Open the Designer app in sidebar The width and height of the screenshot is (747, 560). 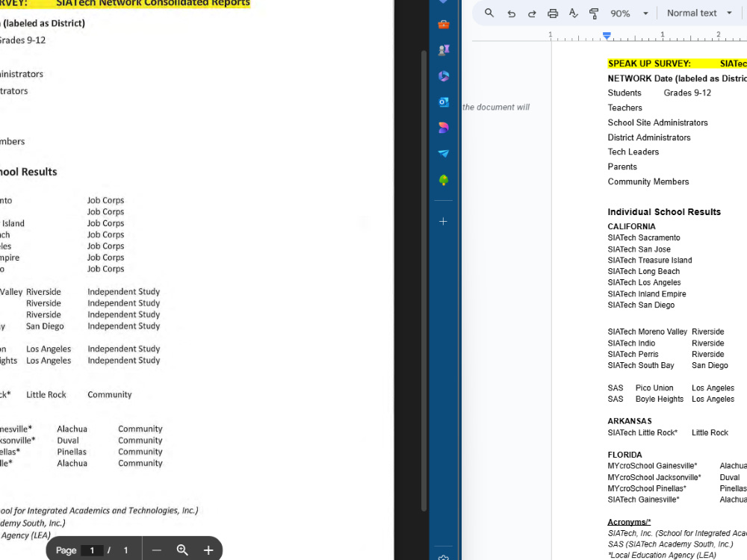(x=444, y=128)
